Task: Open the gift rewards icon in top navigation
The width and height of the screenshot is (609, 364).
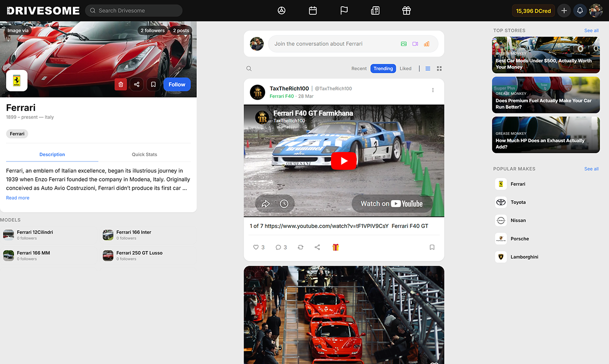Action: click(406, 11)
